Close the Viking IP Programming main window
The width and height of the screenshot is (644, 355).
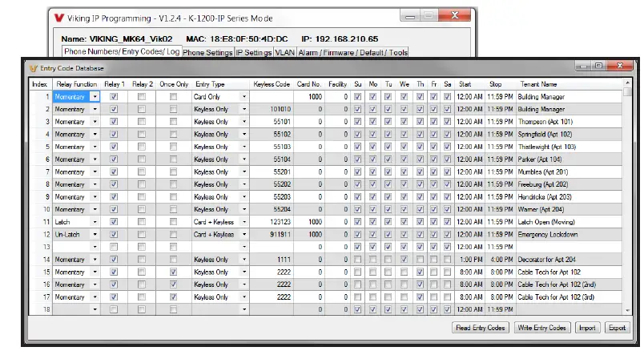click(455, 15)
